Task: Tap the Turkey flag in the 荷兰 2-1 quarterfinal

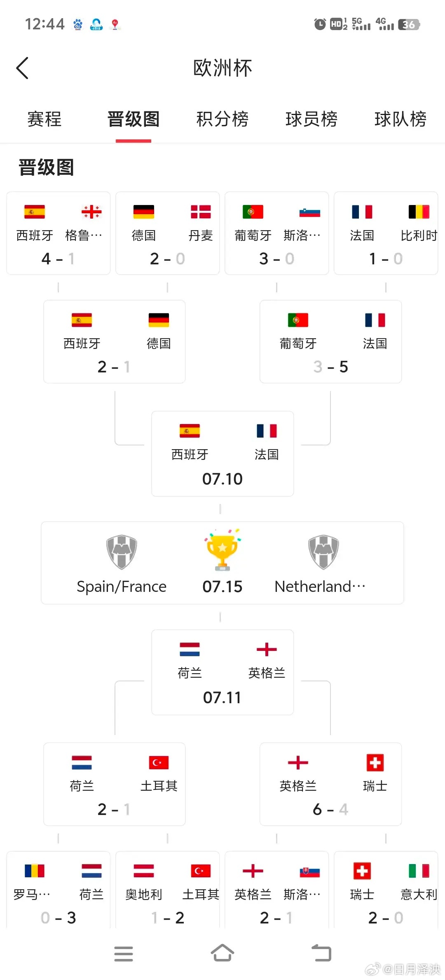Action: (x=159, y=763)
